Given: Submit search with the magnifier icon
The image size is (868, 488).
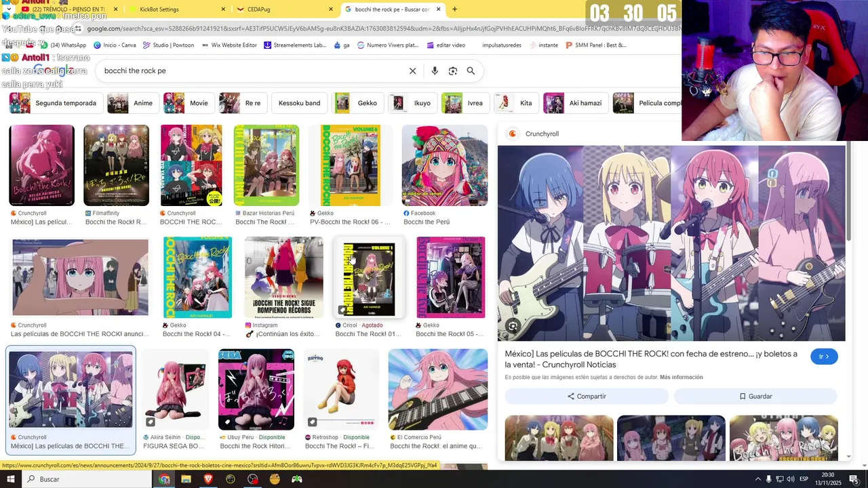Looking at the screenshot, I should [x=471, y=70].
